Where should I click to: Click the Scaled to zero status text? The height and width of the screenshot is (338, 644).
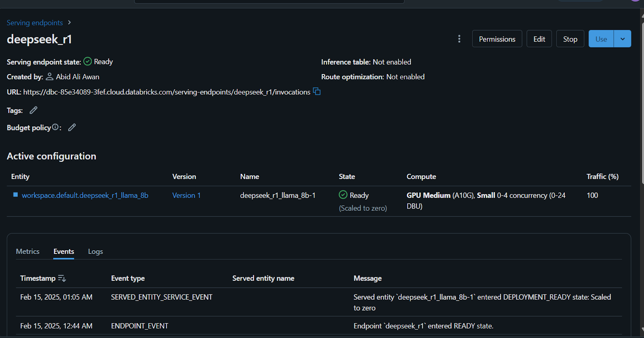click(363, 208)
